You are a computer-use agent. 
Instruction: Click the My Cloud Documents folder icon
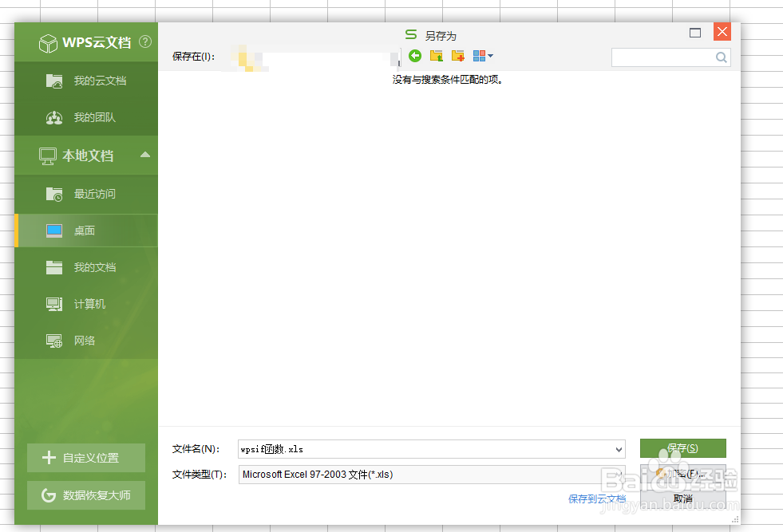(54, 81)
